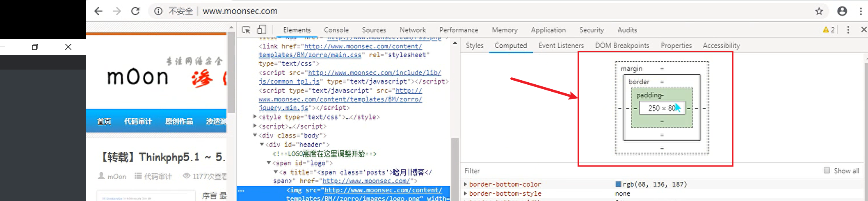
Task: Switch to the Elements panel
Action: coord(297,30)
